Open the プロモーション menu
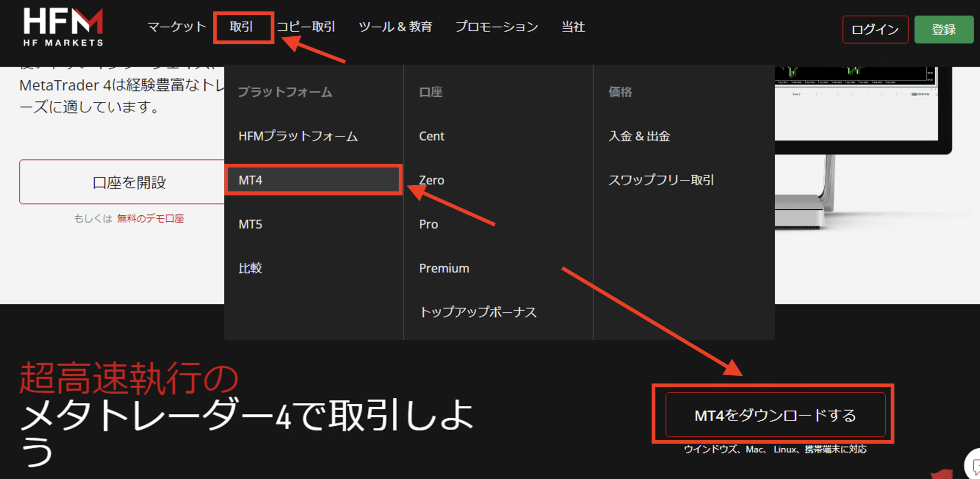Viewport: 980px width, 479px height. coord(496,27)
